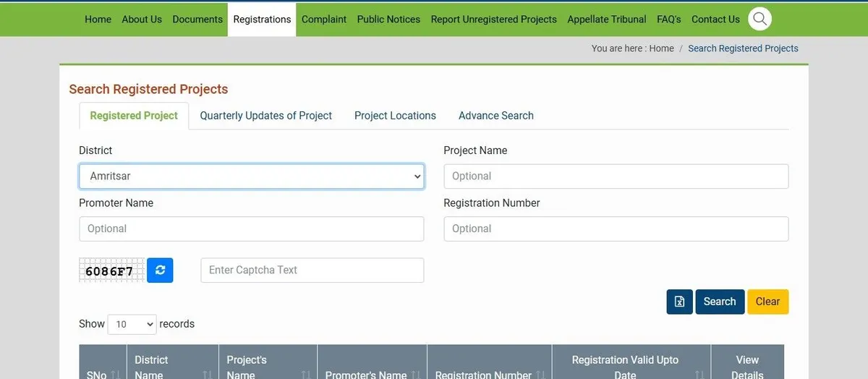Export results with the Excel icon button

679,302
